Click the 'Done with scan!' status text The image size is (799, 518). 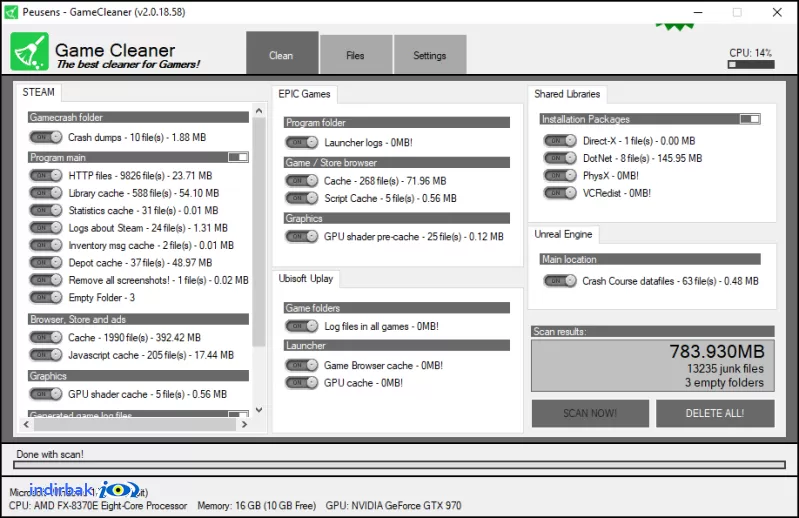tap(50, 454)
